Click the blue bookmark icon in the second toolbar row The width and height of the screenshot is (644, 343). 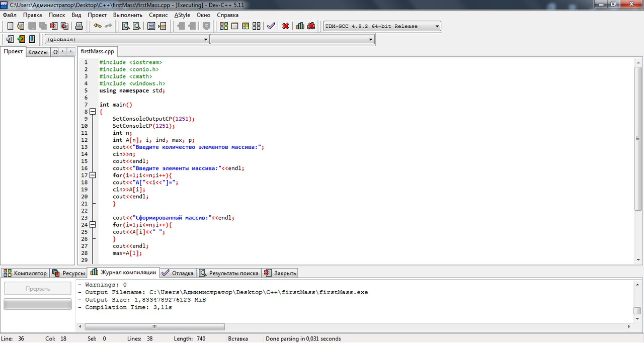32,39
